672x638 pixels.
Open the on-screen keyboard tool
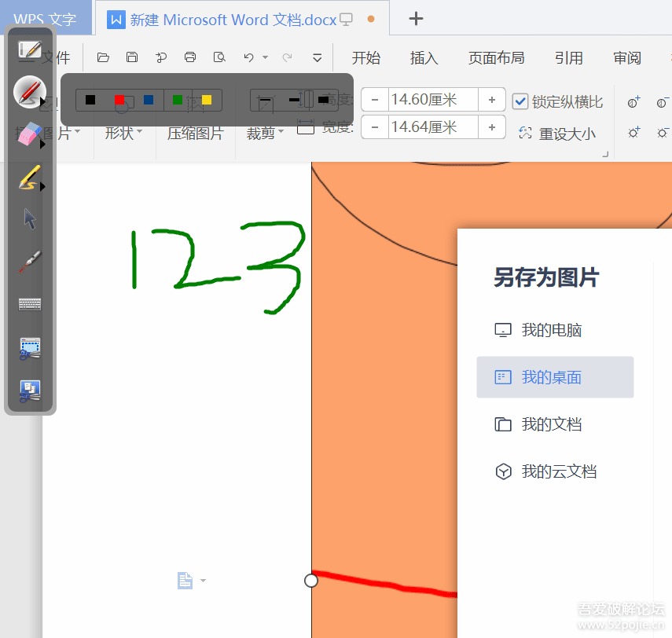pyautogui.click(x=29, y=303)
